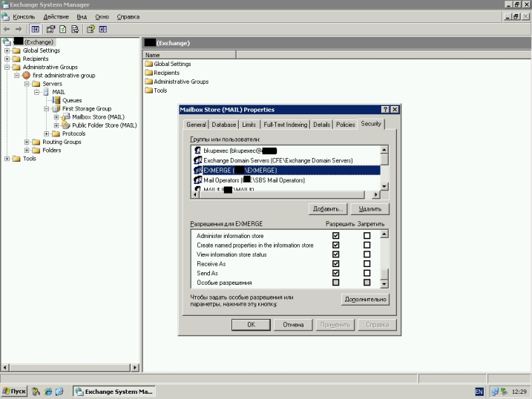
Task: Select the MAIL server icon in the tree
Action: click(x=46, y=92)
